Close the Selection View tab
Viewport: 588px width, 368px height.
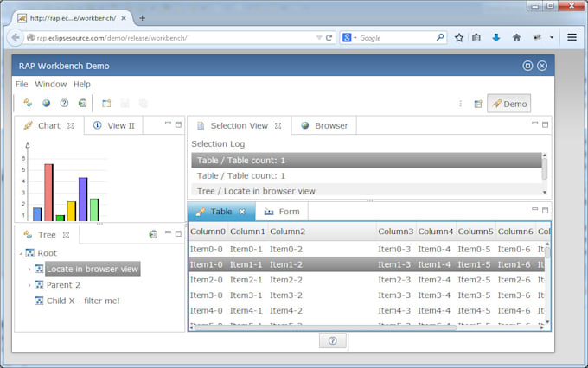tap(278, 125)
